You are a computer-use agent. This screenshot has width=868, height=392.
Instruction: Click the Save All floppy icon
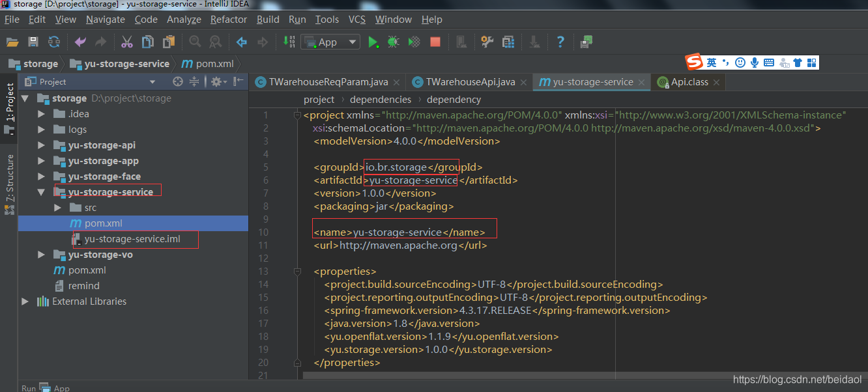click(x=33, y=42)
